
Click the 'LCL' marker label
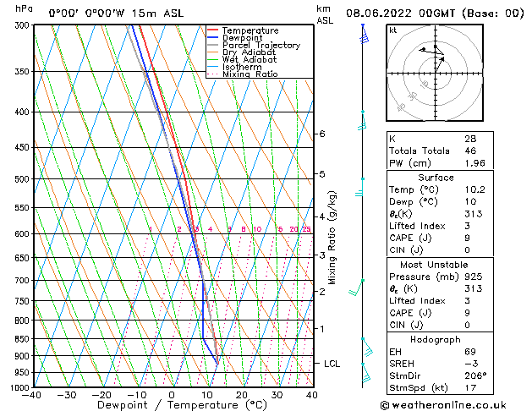click(x=332, y=364)
